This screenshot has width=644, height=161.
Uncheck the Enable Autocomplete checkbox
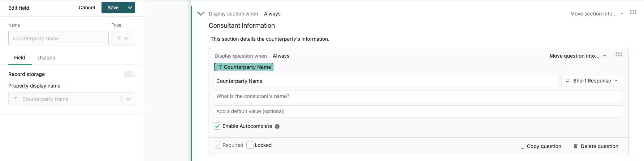click(x=217, y=126)
